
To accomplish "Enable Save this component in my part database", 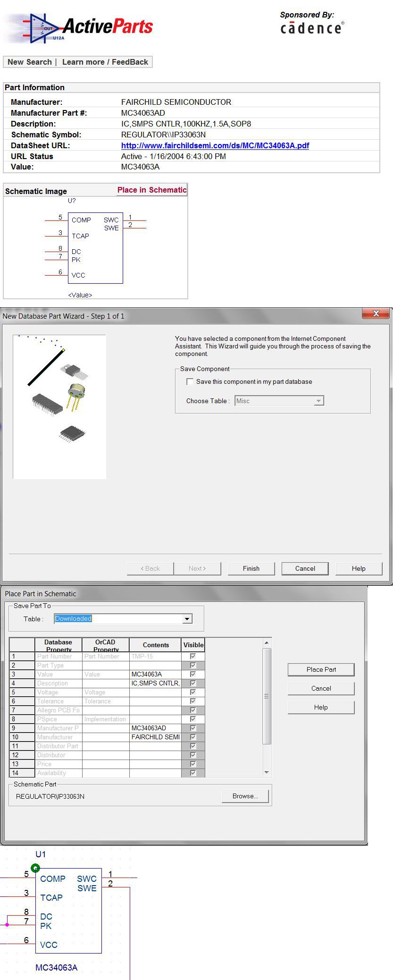I will pos(190,382).
